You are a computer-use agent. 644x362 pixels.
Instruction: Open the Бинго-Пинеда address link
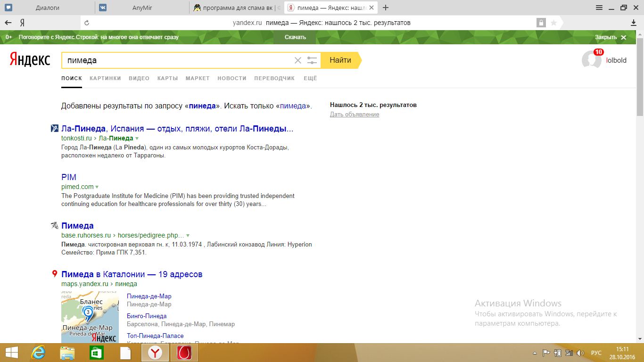(147, 316)
